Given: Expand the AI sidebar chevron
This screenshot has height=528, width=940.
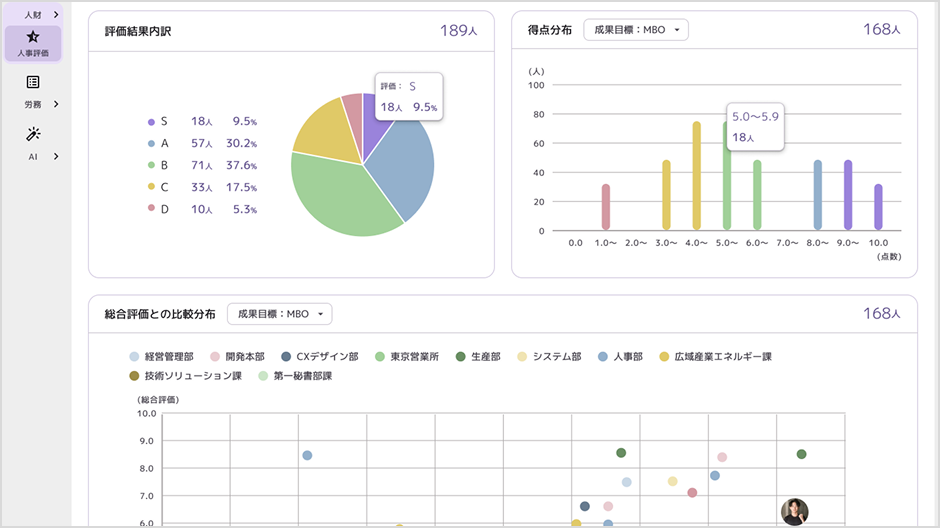Looking at the screenshot, I should 56,156.
